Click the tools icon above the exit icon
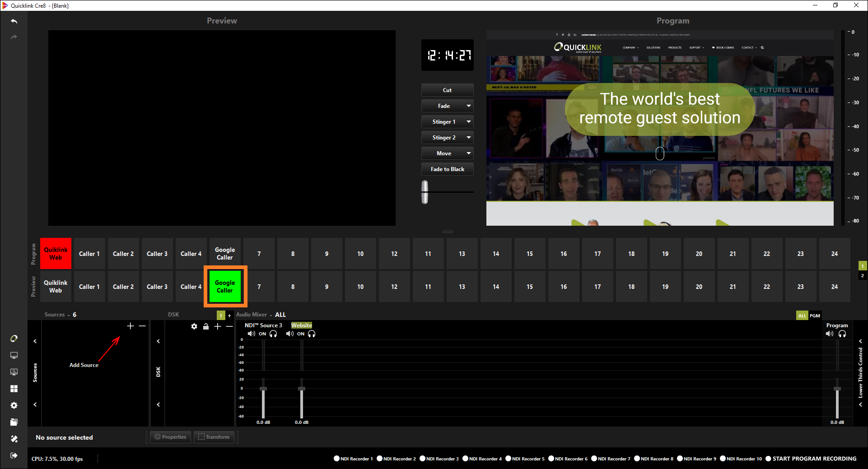Screen dimensions: 868x469 point(14,439)
